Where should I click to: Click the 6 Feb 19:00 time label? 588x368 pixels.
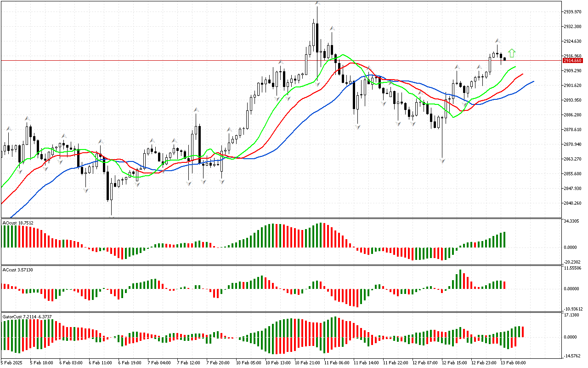(130, 363)
